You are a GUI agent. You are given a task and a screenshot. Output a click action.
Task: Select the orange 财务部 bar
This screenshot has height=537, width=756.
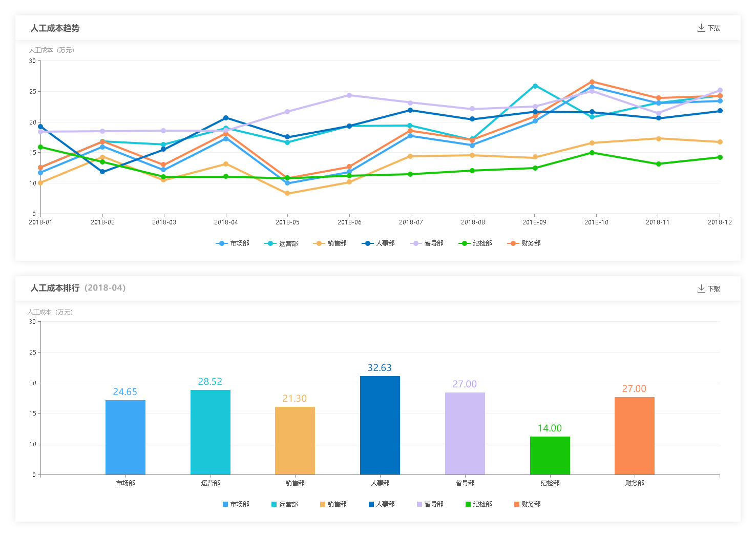tap(635, 436)
